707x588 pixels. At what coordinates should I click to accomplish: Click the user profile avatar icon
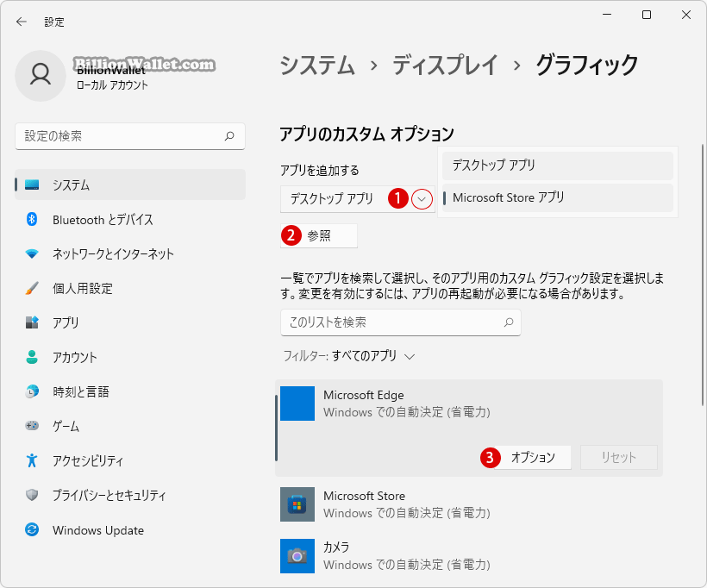click(x=41, y=75)
